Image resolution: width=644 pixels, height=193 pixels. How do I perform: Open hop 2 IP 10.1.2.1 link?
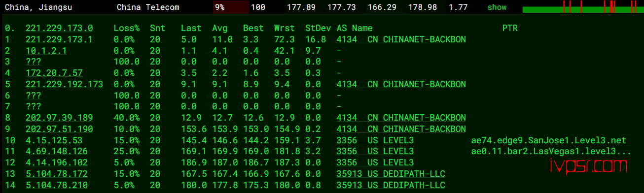pos(46,51)
